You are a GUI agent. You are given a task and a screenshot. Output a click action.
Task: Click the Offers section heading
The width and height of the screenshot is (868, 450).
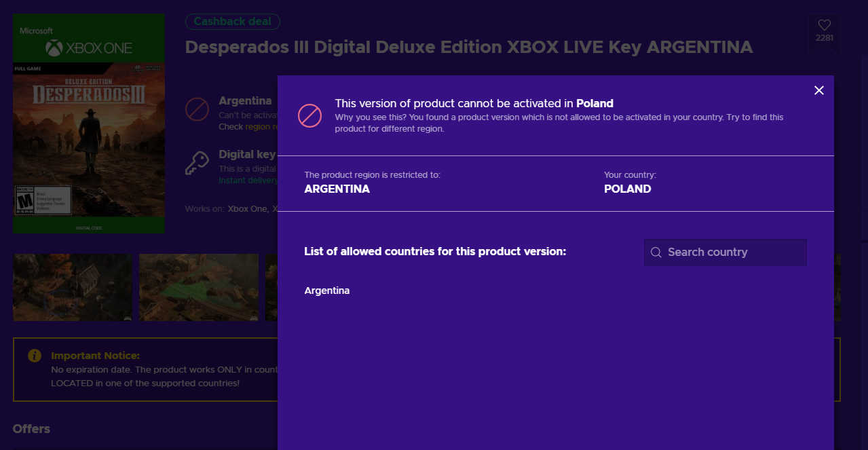tap(31, 429)
